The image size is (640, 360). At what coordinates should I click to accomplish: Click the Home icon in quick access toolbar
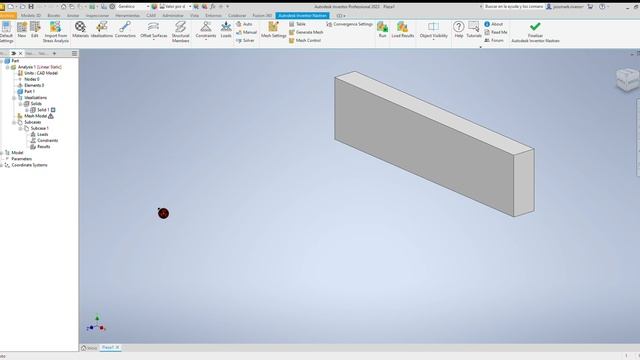pos(63,7)
